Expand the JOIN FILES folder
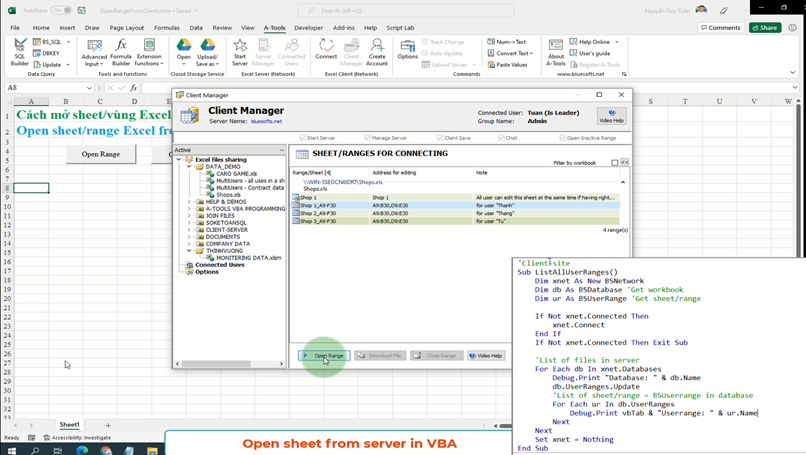The width and height of the screenshot is (806, 455). 189,216
